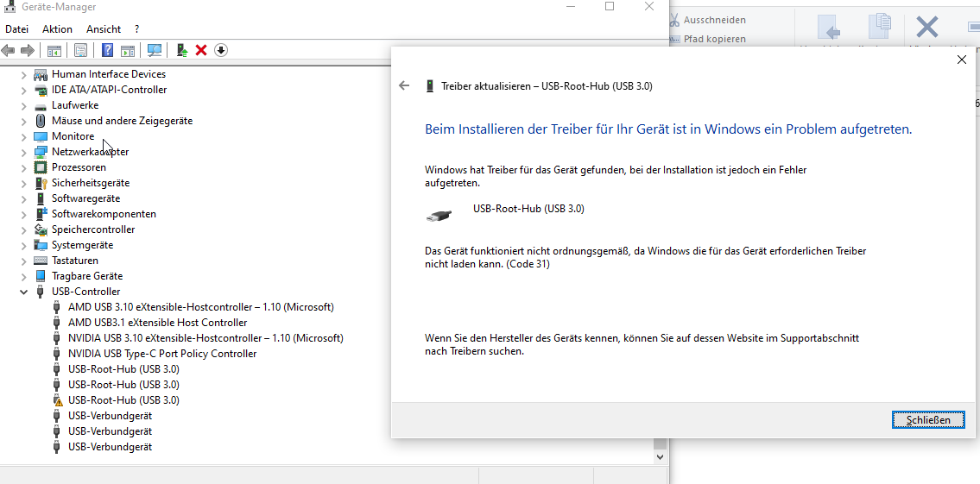The height and width of the screenshot is (484, 980).
Task: Select the Tastaturen tree label
Action: [x=75, y=261]
